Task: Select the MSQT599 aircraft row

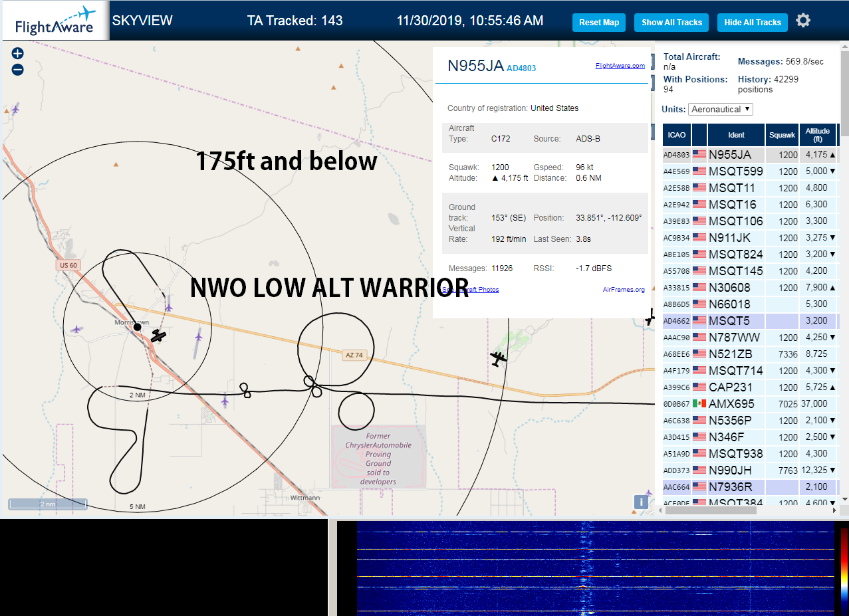Action: pyautogui.click(x=750, y=171)
